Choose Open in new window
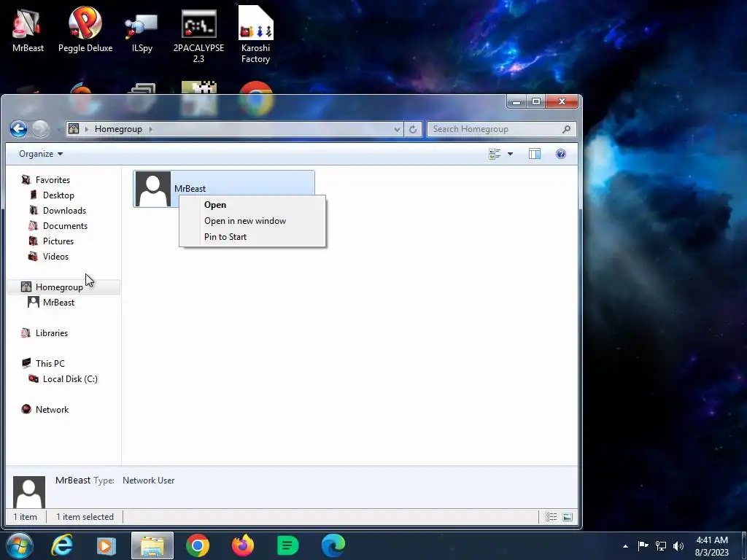Screen dimensions: 747x560 pos(252,221)
